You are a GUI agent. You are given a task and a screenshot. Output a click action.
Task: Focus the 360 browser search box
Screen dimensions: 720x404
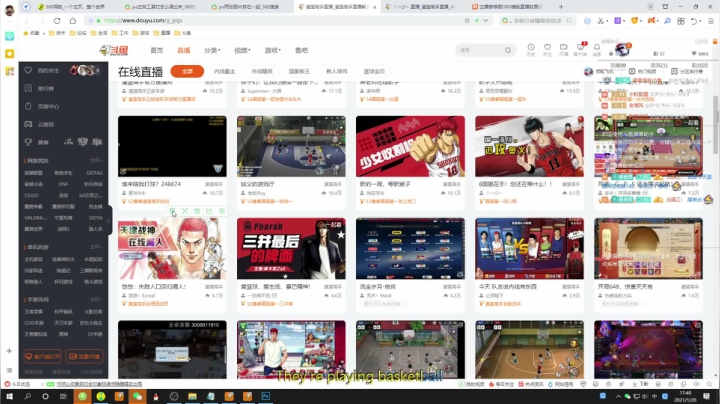click(536, 21)
